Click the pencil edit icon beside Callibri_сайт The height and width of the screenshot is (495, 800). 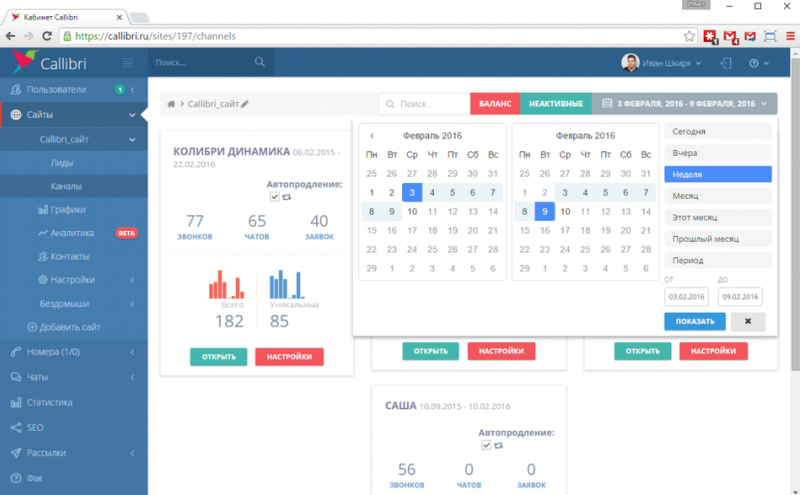[x=245, y=104]
